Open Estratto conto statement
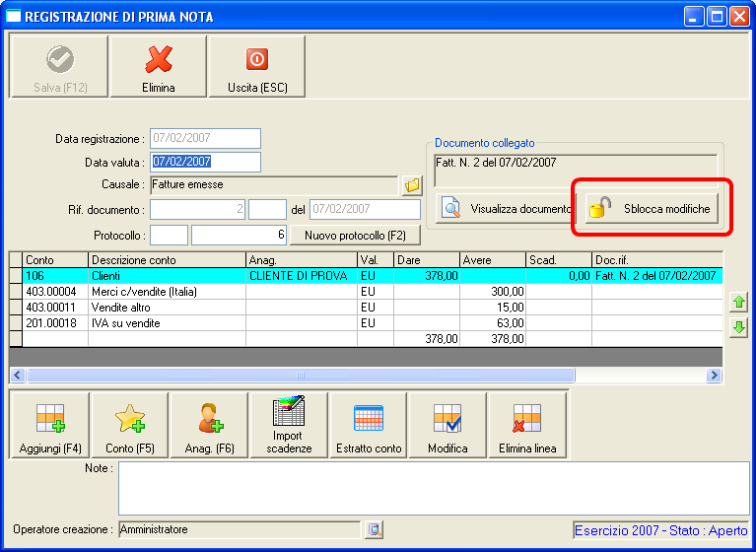 369,425
